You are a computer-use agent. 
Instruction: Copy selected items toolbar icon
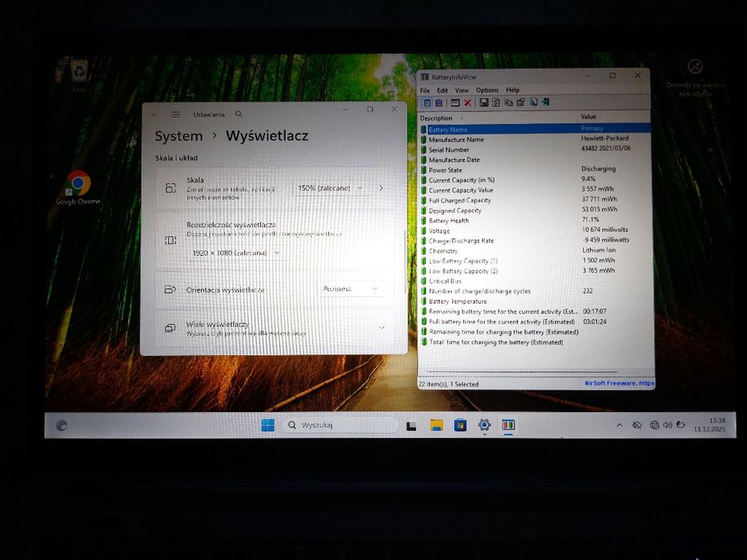click(508, 102)
